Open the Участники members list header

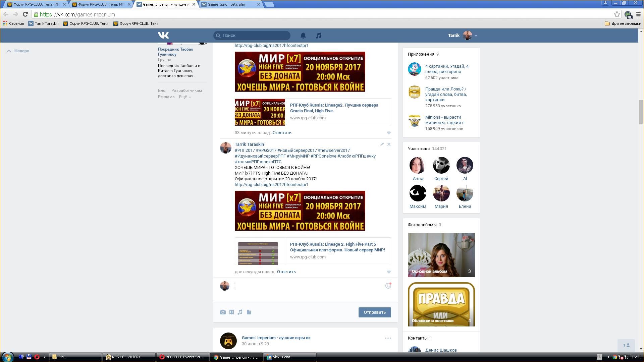click(x=427, y=149)
